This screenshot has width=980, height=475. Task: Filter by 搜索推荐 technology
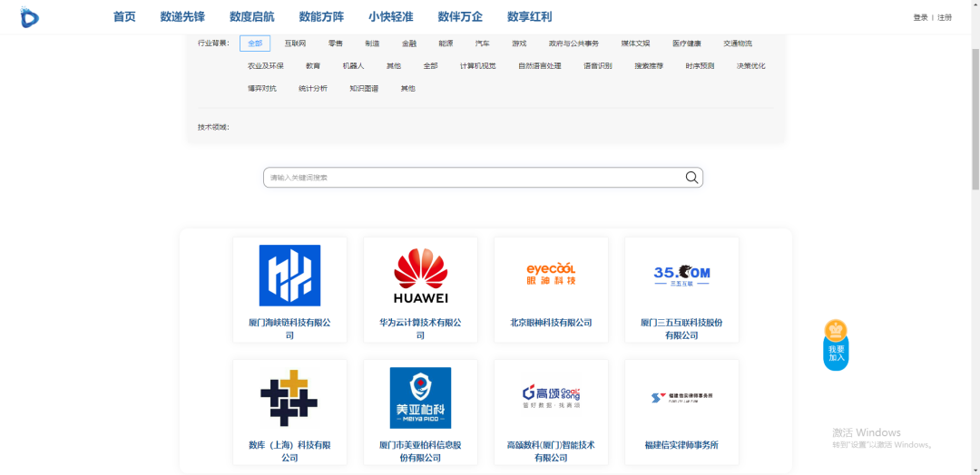pos(650,65)
